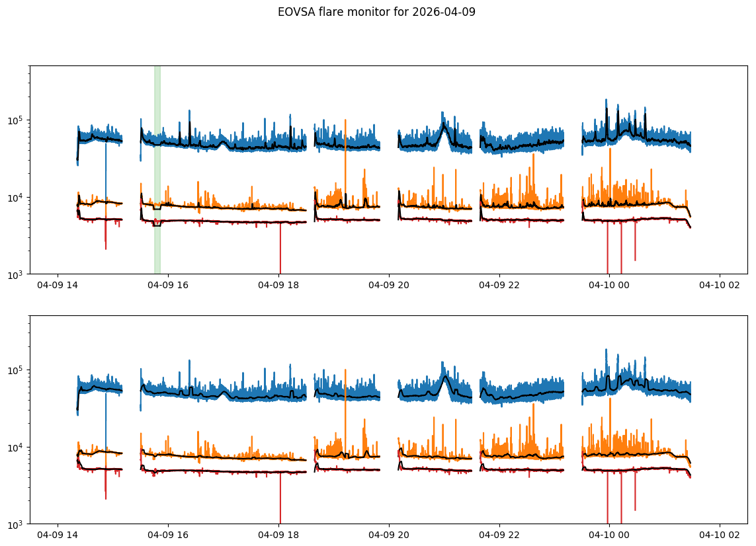Click the top plot 04-09 22 tick label

tap(499, 285)
